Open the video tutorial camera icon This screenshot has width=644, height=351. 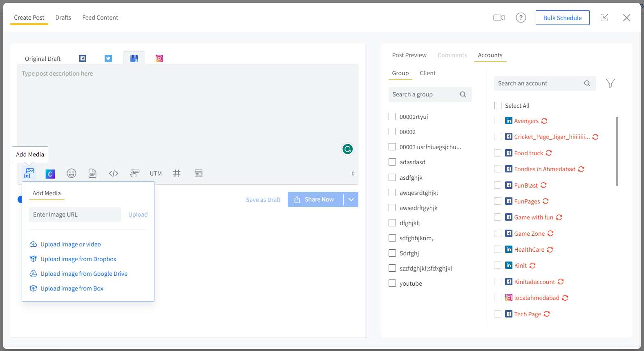(x=499, y=18)
